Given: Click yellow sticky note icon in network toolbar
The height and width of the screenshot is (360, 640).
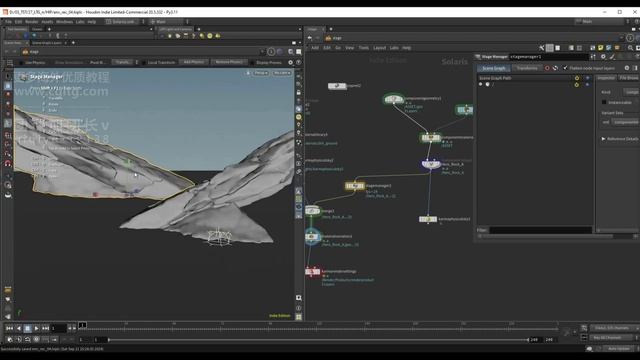Looking at the screenshot, I should pyautogui.click(x=600, y=48).
